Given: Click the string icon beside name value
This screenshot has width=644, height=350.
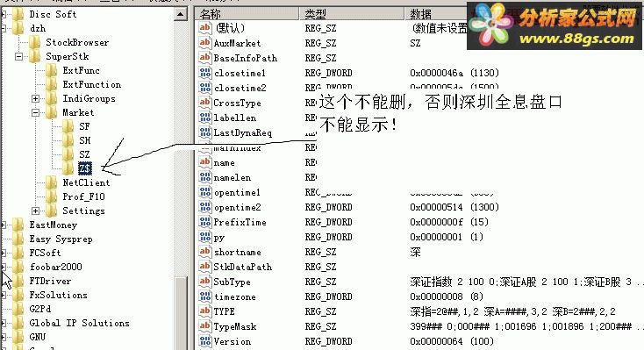Looking at the screenshot, I should pyautogui.click(x=205, y=162).
